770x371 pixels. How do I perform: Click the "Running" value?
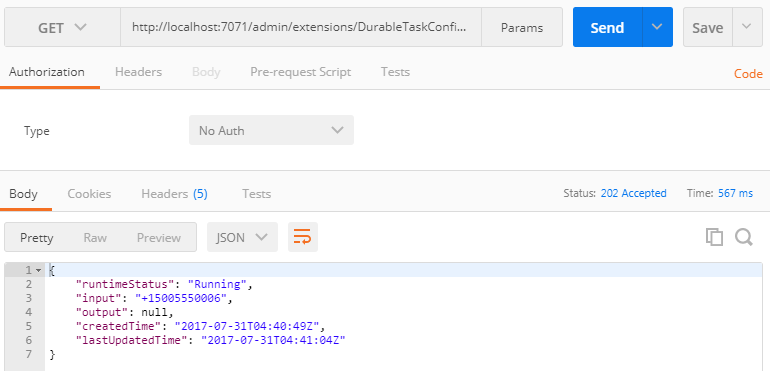[218, 284]
